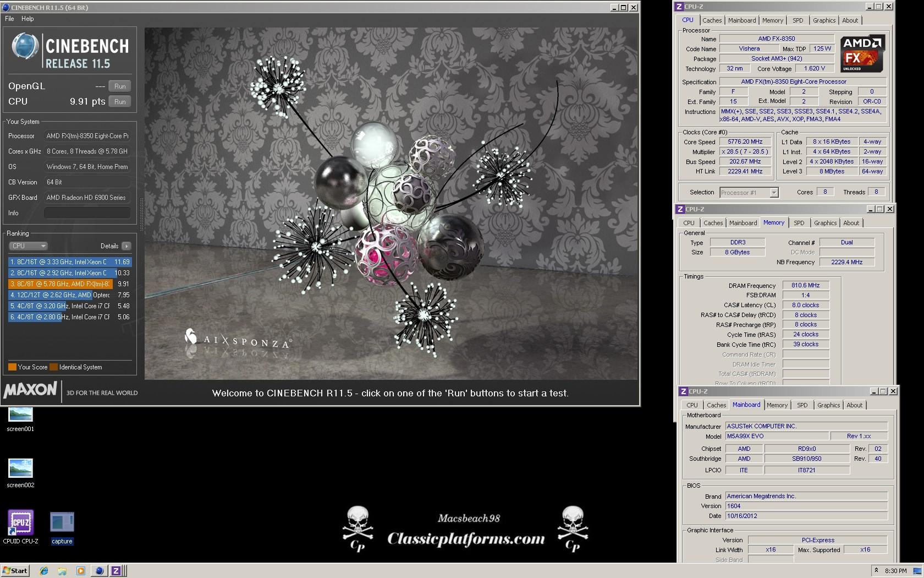Click the Cinebench title bar icon

(x=6, y=7)
